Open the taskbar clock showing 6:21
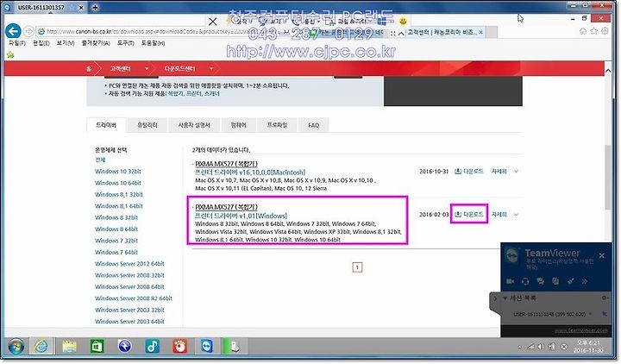621x364 pixels. pos(587,347)
